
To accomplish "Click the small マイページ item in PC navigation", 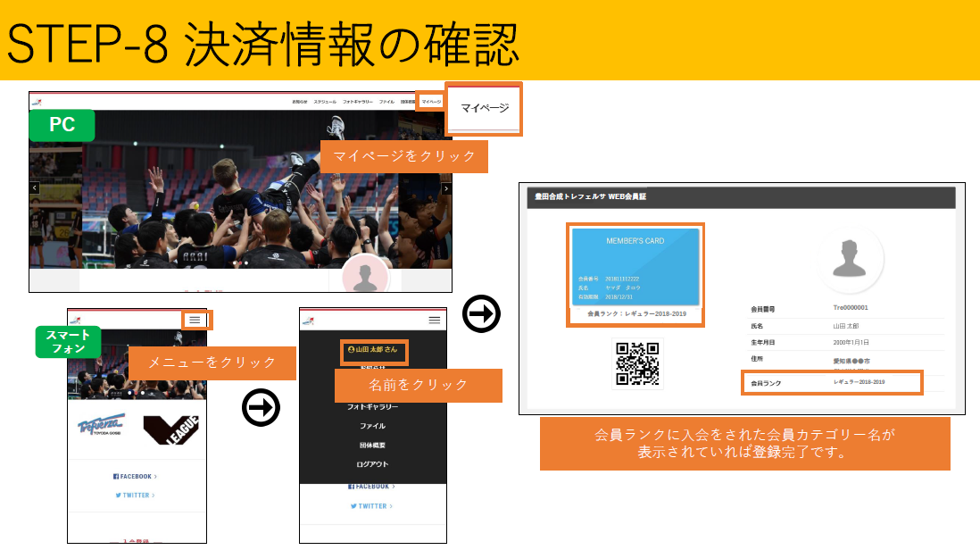I will pyautogui.click(x=431, y=102).
